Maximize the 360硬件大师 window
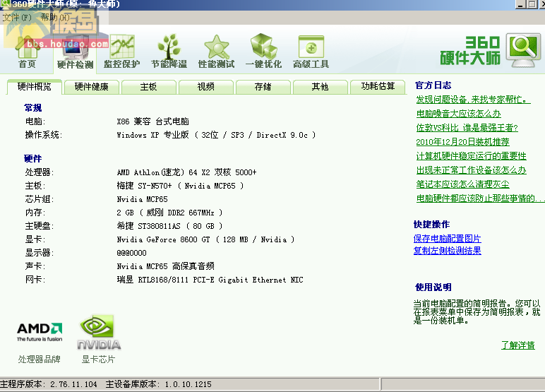This screenshot has height=392, width=545. pos(532,4)
